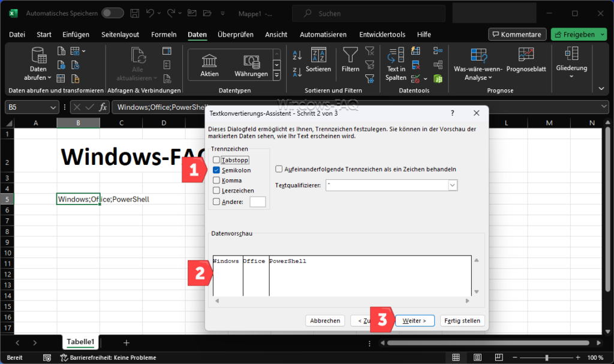Check the Andere checkbox
The height and width of the screenshot is (364, 614).
click(216, 201)
